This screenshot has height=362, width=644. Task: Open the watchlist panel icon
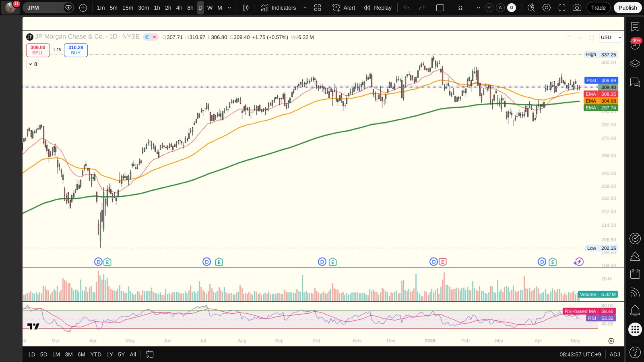pos(635,27)
